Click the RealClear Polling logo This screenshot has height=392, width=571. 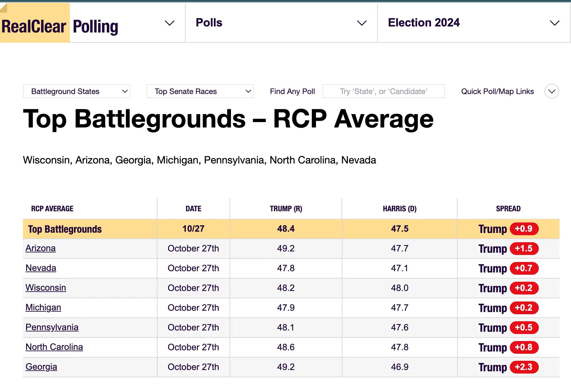[60, 26]
